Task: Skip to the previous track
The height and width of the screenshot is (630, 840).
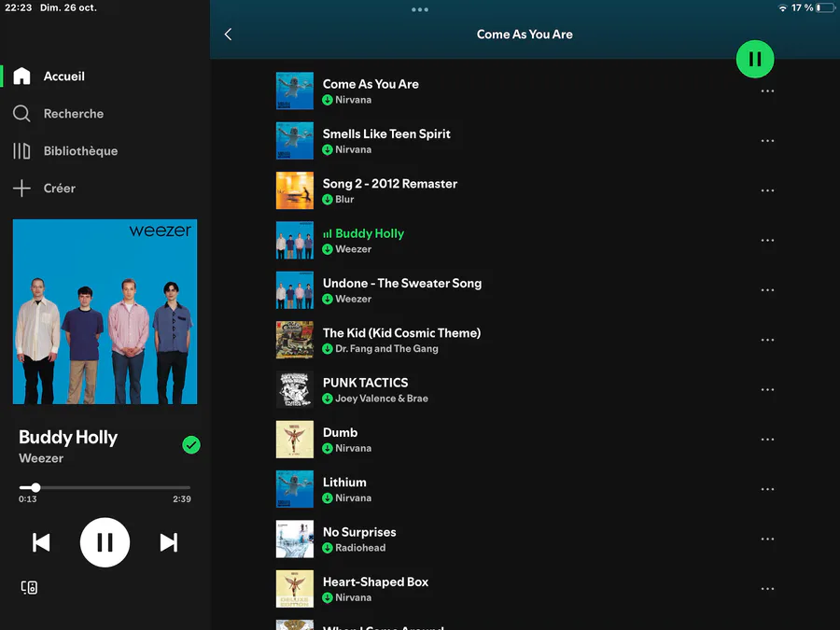Action: pyautogui.click(x=41, y=542)
